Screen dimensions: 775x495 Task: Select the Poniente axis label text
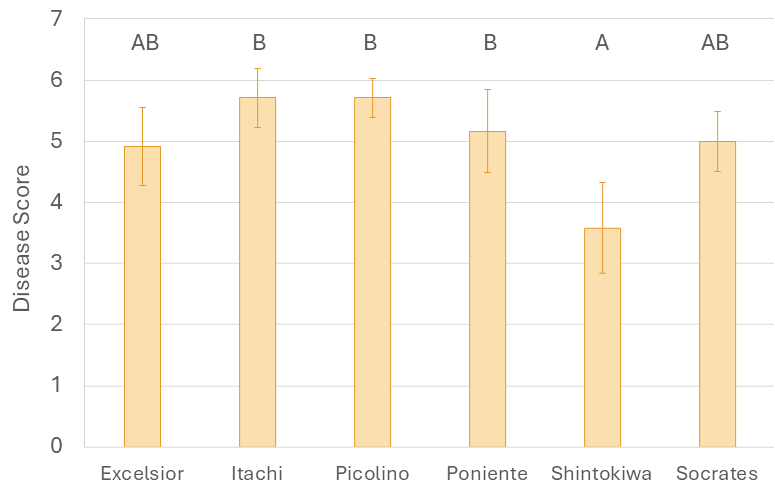pyautogui.click(x=487, y=473)
